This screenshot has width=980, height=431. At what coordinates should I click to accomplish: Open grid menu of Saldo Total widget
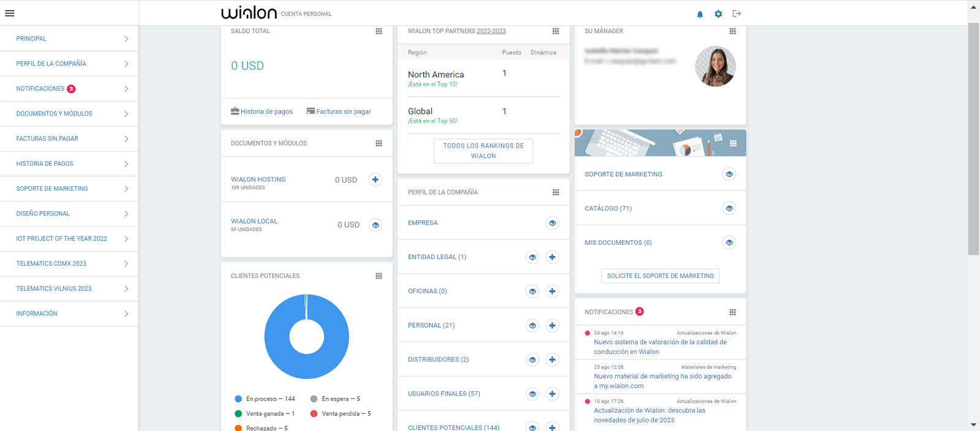click(x=379, y=31)
